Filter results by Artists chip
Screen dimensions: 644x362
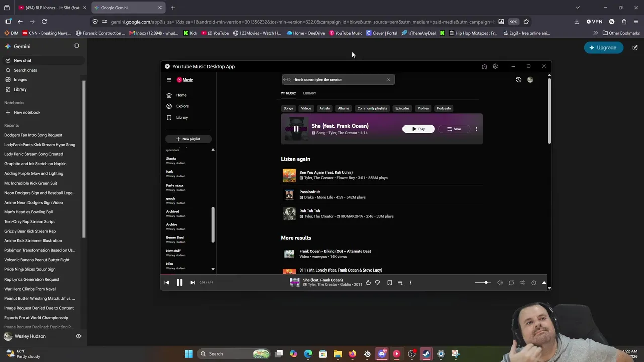pyautogui.click(x=325, y=108)
